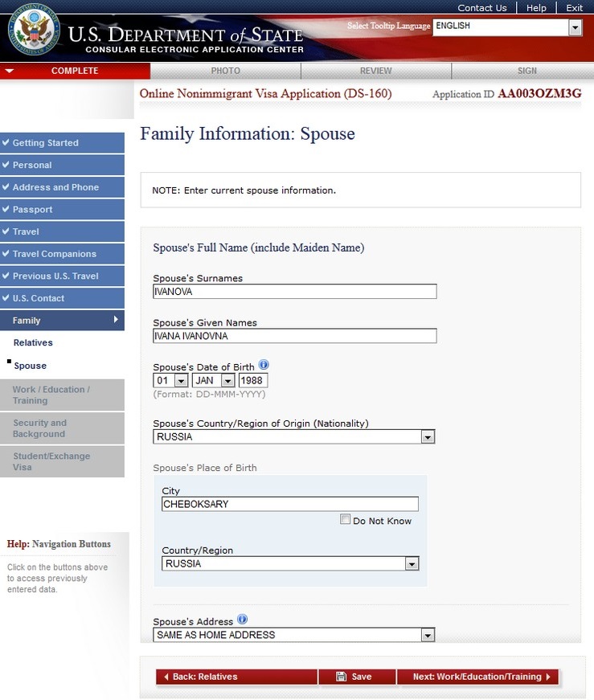Switch to the PHOTO step tab
Screen dimensions: 594x700
click(226, 71)
